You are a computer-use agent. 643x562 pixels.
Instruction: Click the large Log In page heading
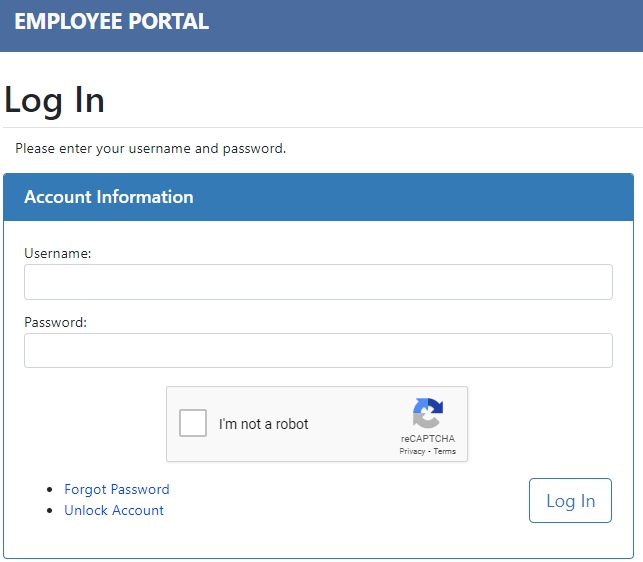tap(55, 100)
